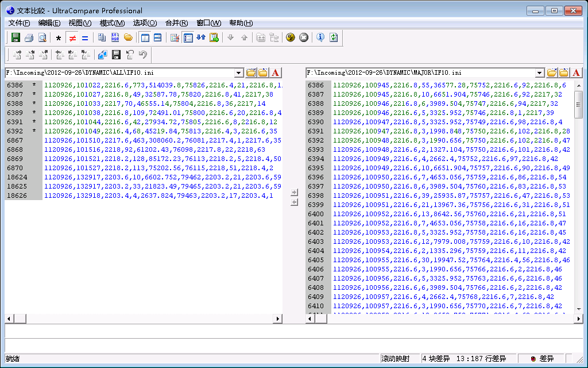Open the 合并(R) menu
588x368 pixels.
tap(176, 23)
